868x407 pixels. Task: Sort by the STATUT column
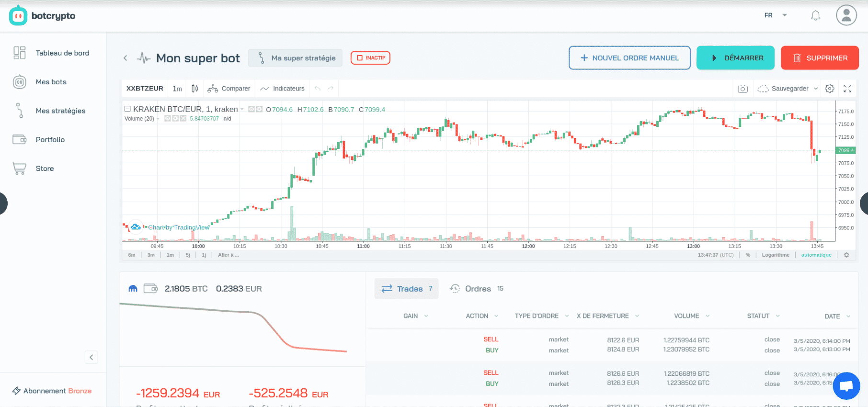click(x=764, y=316)
